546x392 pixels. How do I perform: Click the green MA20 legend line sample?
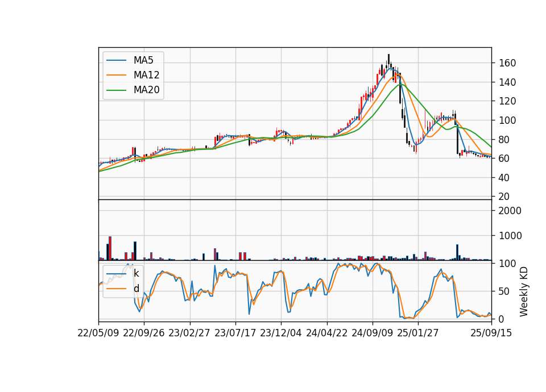[116, 90]
